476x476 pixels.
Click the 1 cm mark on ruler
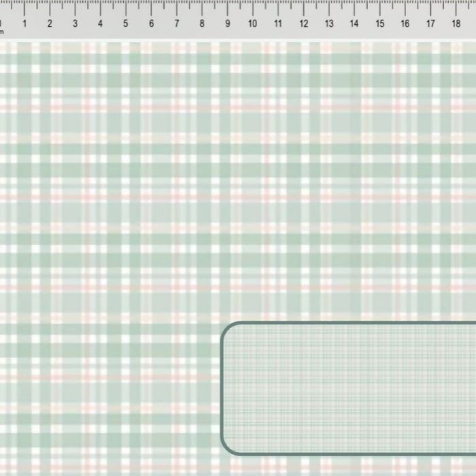pyautogui.click(x=24, y=24)
